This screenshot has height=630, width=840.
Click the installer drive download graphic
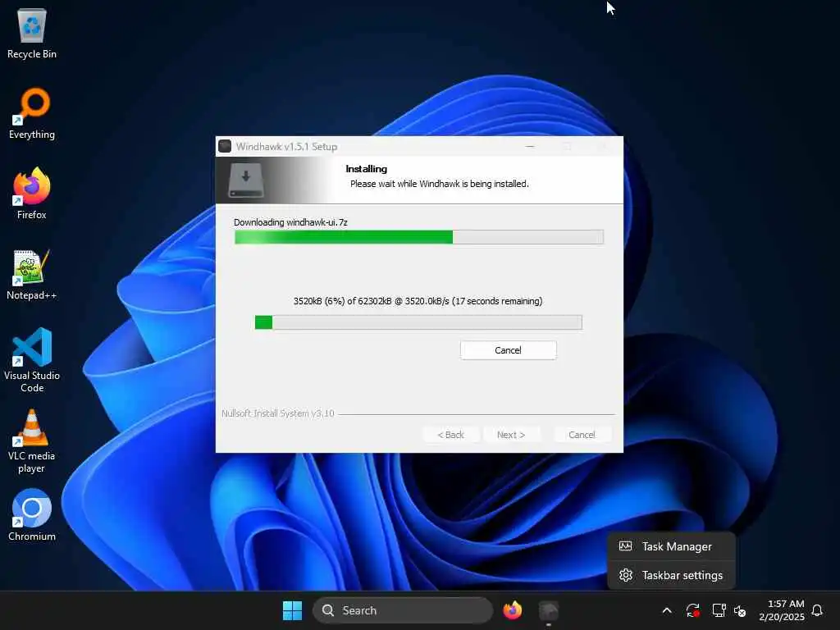246,180
